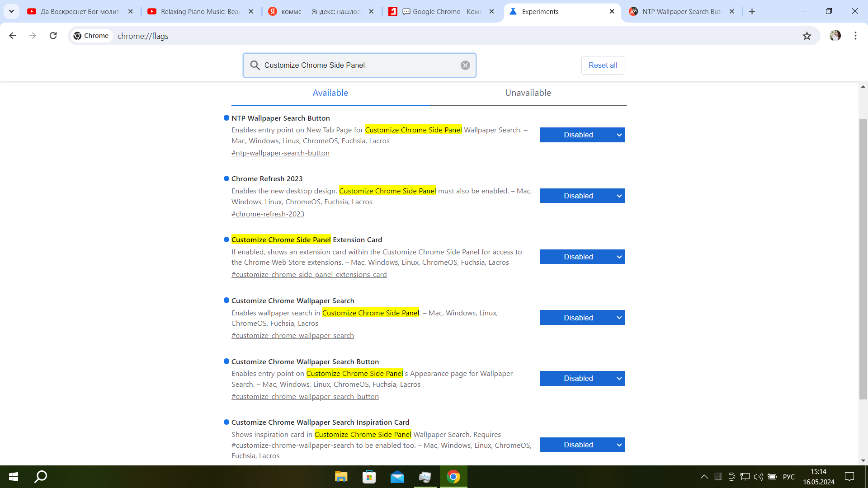Open the #customize-chrome-wallpaper-search link
Viewport: 868px width, 488px height.
tap(292, 336)
